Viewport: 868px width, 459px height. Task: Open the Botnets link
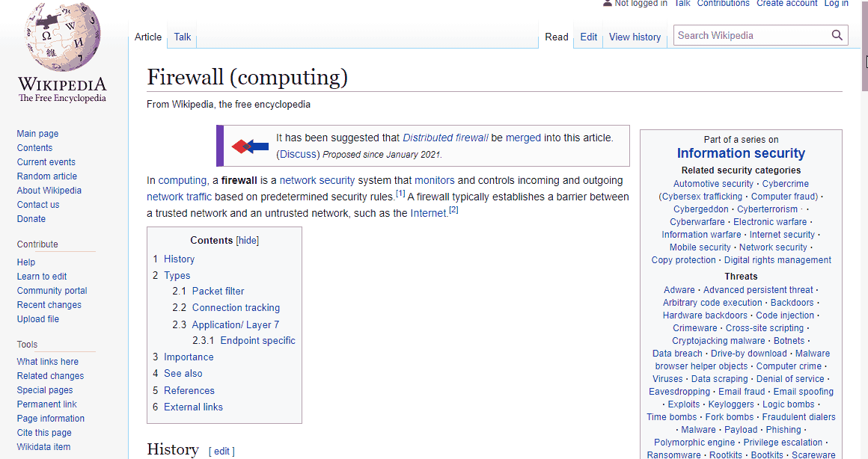coord(789,341)
